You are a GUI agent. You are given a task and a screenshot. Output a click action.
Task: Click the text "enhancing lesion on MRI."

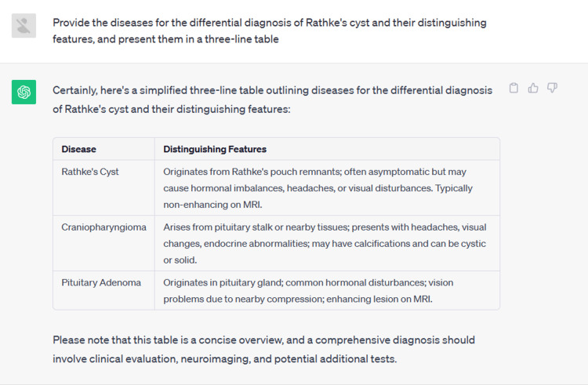(x=379, y=300)
